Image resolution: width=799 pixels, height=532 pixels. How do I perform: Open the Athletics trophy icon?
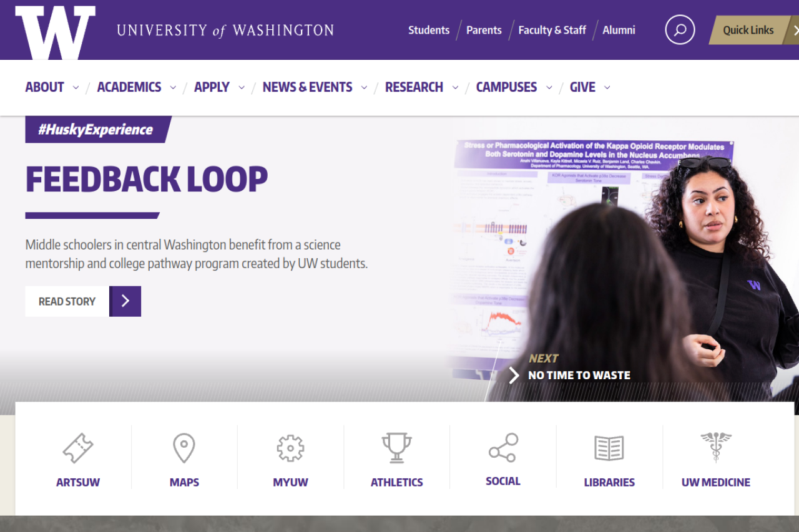click(397, 448)
